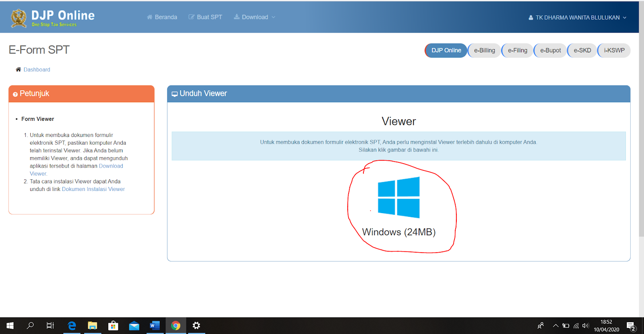
Task: Go to the Dashboard breadcrumb link
Action: coord(37,70)
